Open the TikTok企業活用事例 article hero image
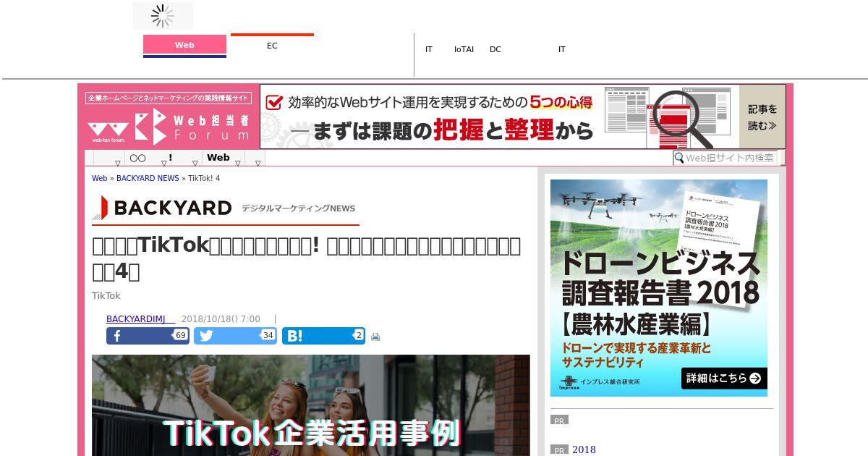868x456 pixels. pos(311,405)
